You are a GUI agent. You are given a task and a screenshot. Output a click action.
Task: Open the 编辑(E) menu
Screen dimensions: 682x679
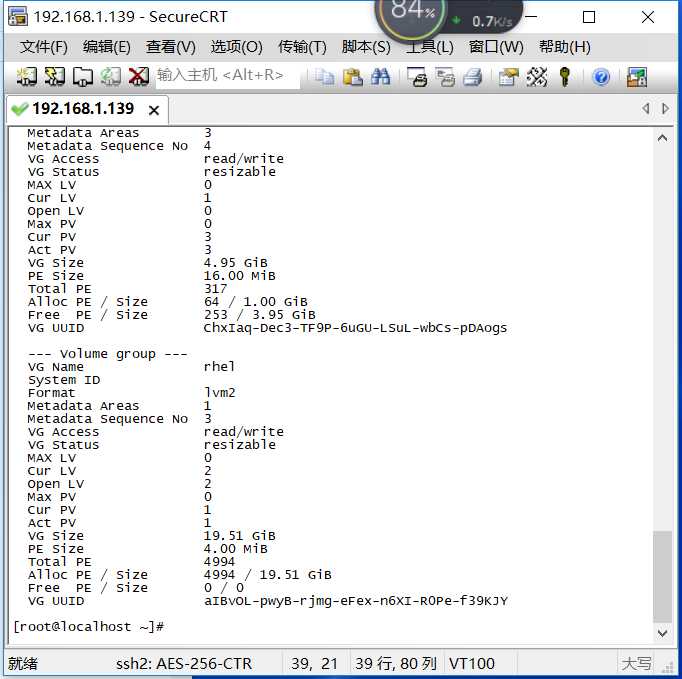pos(107,47)
